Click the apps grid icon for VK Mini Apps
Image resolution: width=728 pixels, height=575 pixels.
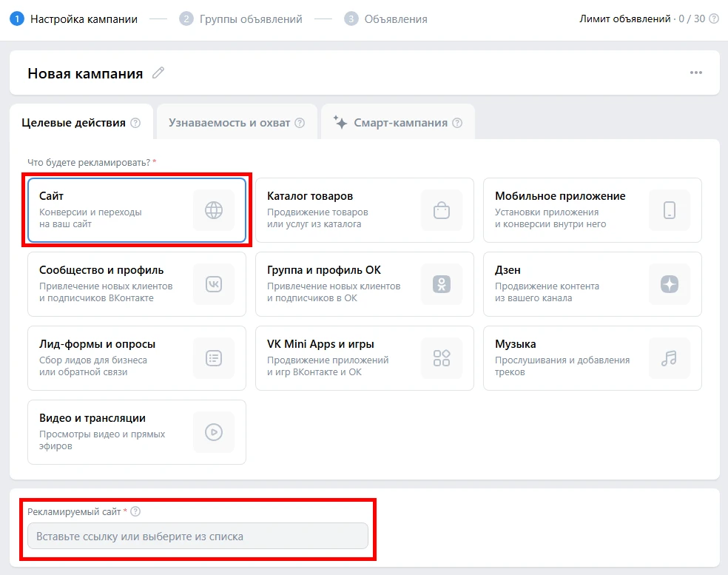point(442,358)
